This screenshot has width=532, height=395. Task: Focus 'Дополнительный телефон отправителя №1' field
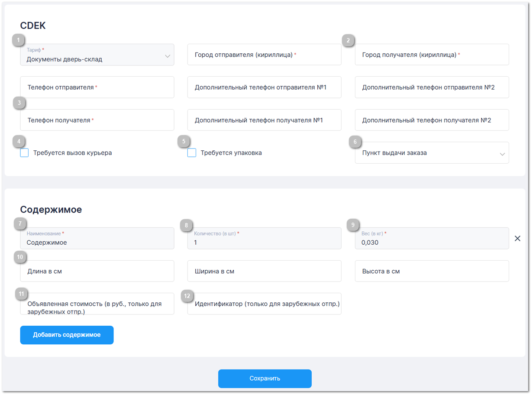click(264, 87)
